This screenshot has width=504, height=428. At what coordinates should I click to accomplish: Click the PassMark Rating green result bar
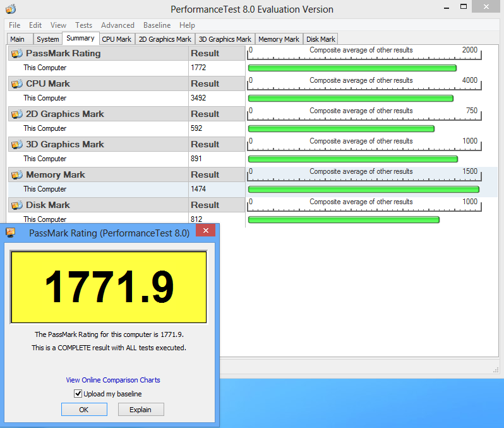[x=352, y=68]
